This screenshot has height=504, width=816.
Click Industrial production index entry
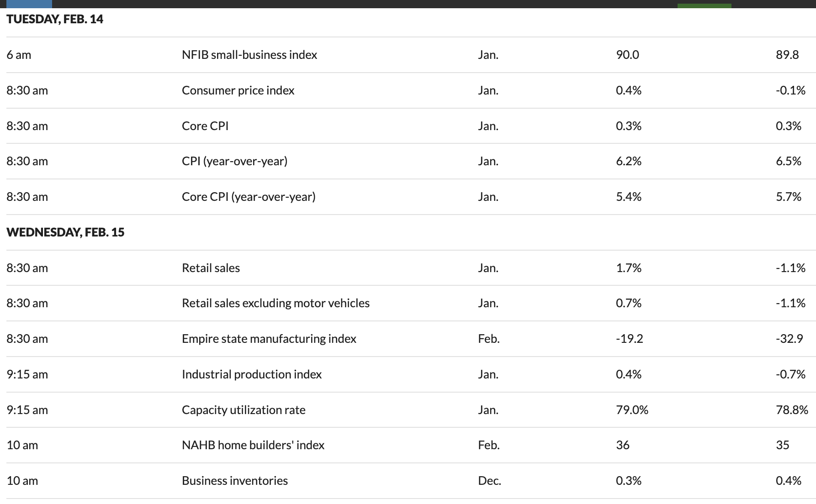click(252, 374)
